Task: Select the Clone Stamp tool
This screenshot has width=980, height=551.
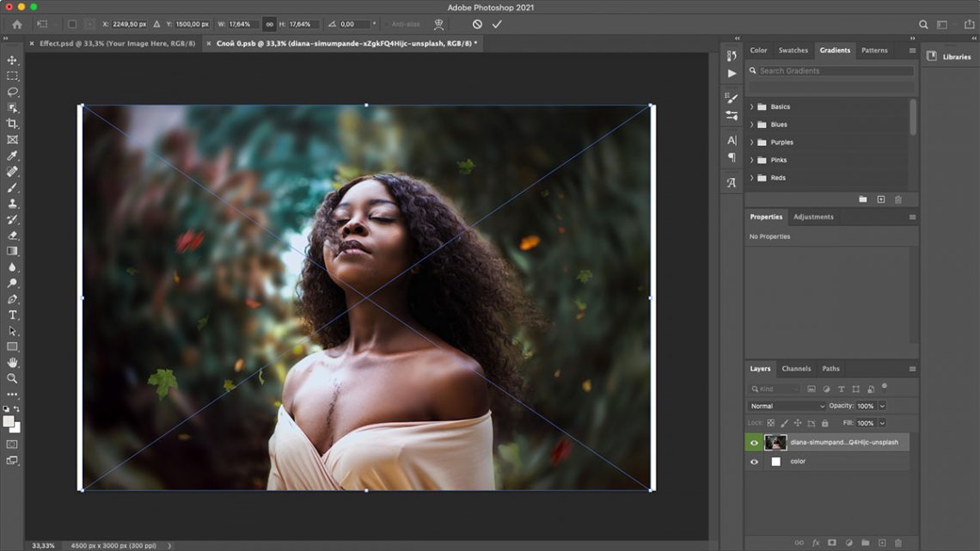Action: (x=12, y=202)
